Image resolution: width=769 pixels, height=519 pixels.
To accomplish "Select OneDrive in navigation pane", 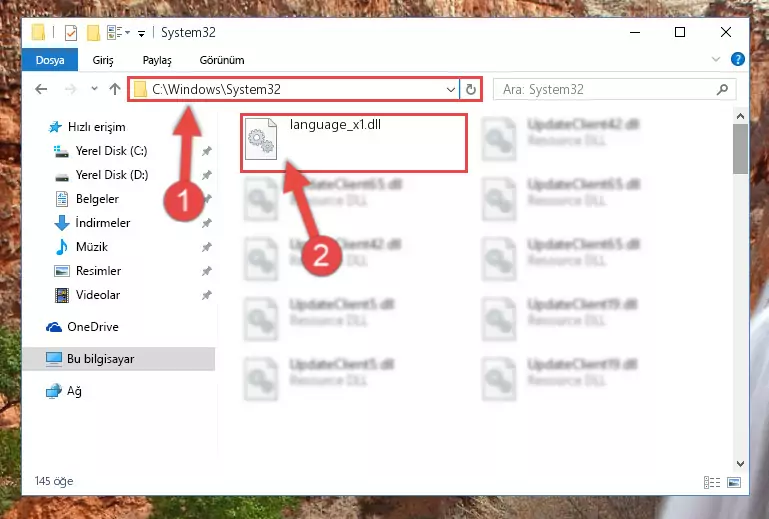I will (93, 327).
